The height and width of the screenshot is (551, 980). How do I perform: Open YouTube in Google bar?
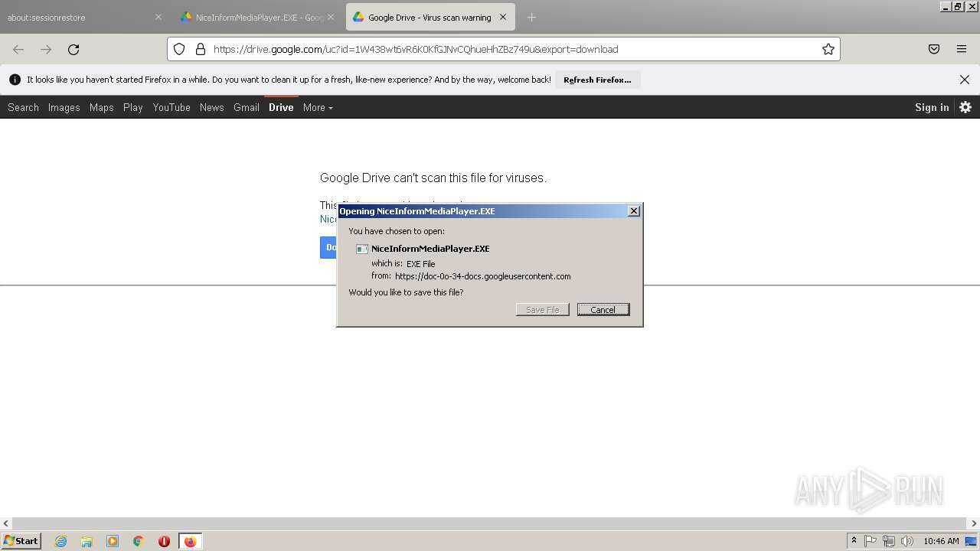point(171,107)
